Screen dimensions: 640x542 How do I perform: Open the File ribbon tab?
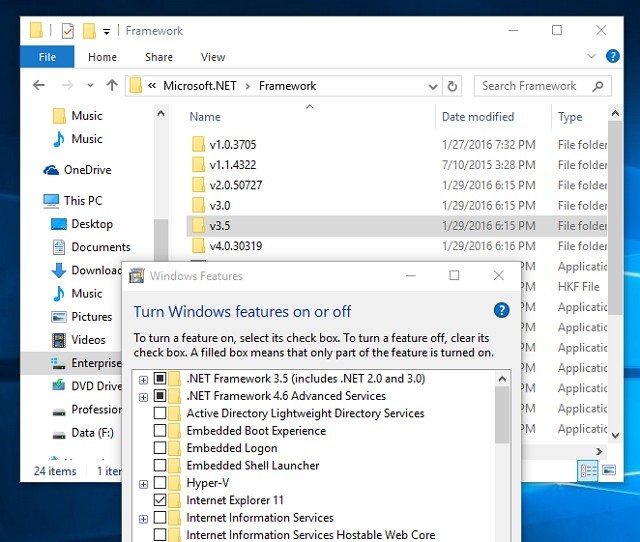(x=47, y=57)
